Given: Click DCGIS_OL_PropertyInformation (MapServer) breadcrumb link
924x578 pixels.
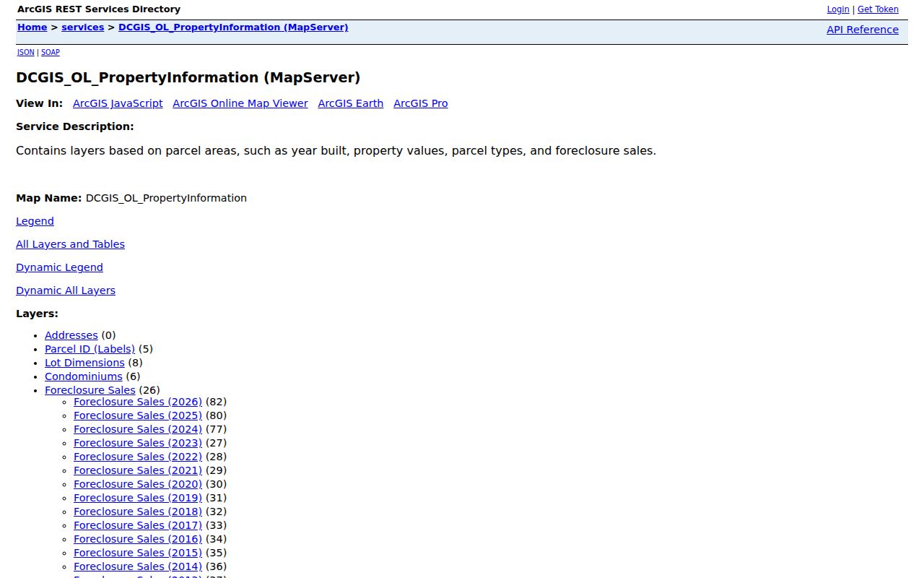Looking at the screenshot, I should click(232, 27).
